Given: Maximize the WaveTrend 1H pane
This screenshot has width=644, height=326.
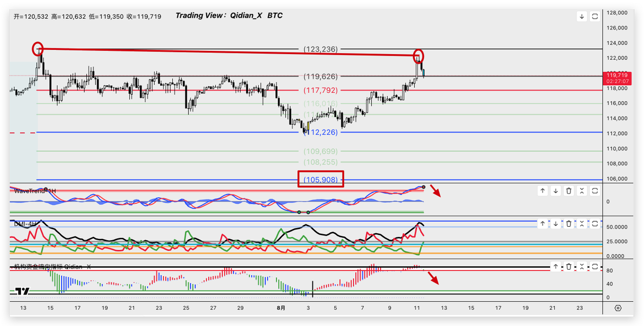Looking at the screenshot, I should 595,191.
